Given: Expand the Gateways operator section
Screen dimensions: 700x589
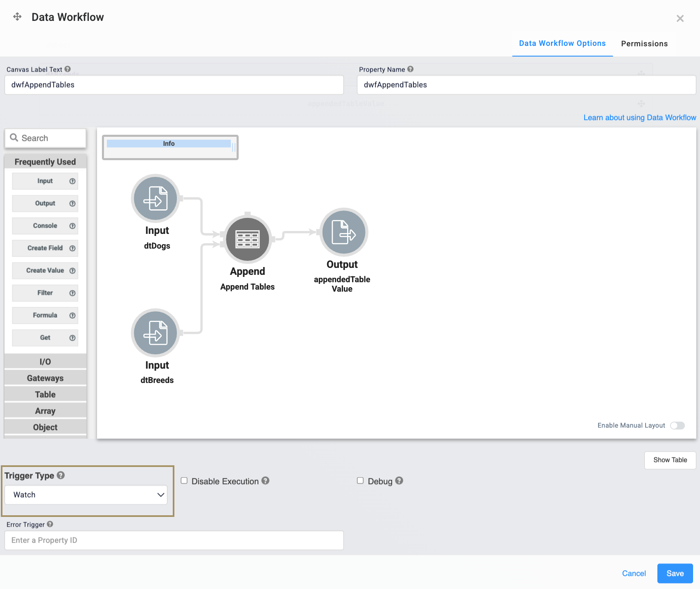Looking at the screenshot, I should click(45, 378).
